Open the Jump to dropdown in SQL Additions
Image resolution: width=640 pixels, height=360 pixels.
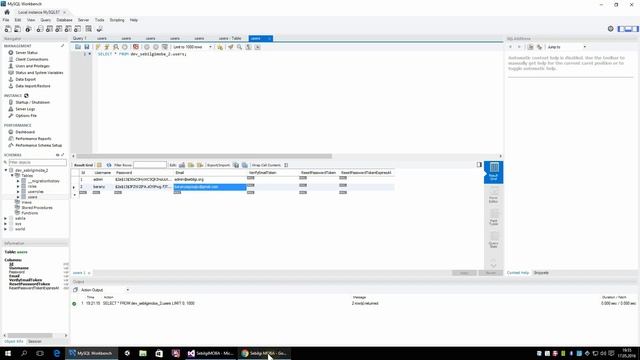pos(567,47)
